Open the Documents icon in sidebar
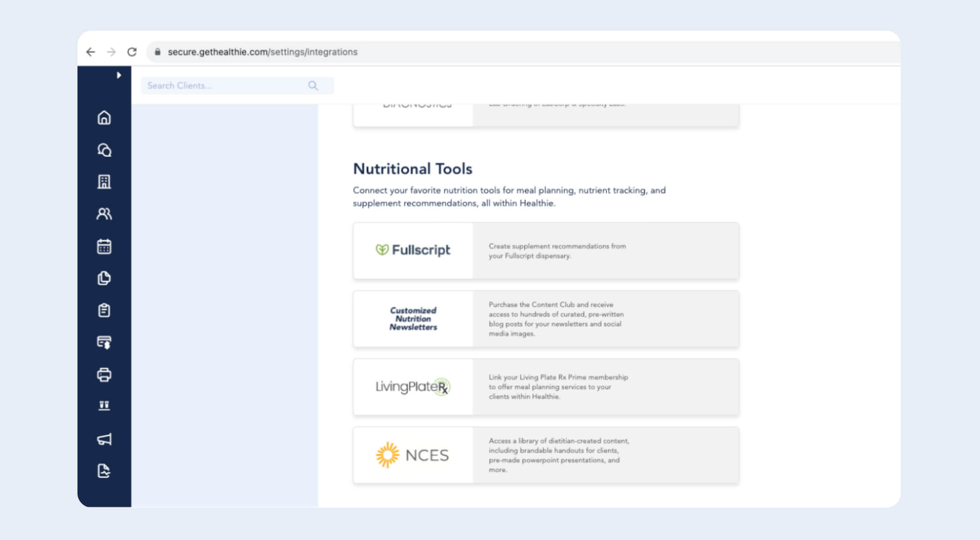The height and width of the screenshot is (540, 980). click(104, 278)
